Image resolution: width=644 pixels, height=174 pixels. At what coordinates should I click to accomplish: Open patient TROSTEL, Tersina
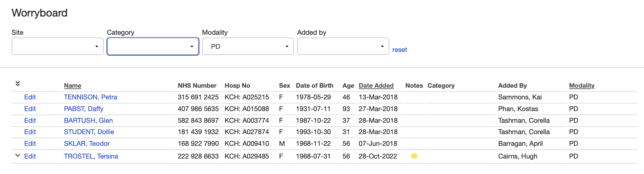tap(91, 156)
